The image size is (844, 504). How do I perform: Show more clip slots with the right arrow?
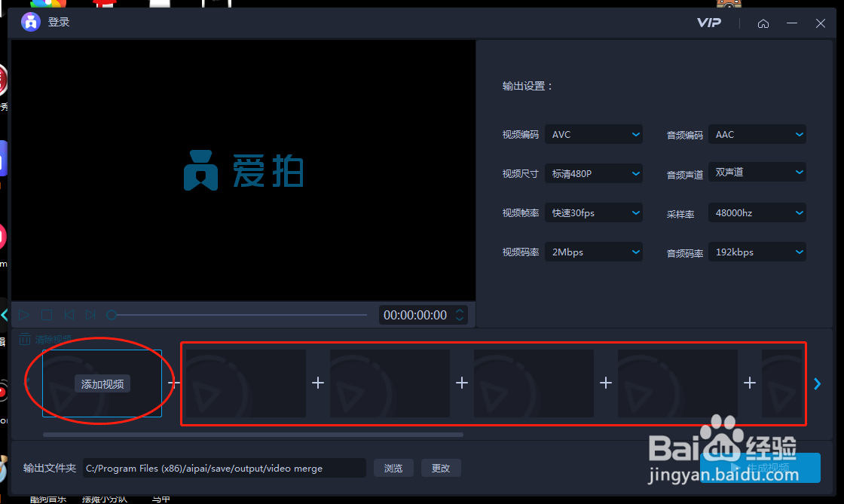pyautogui.click(x=817, y=383)
